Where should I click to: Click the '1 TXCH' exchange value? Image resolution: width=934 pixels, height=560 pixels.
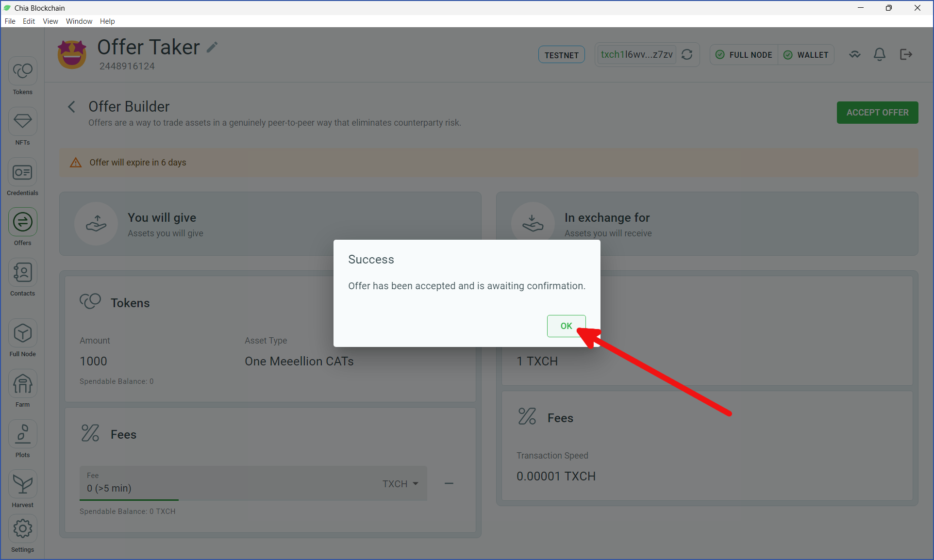tap(537, 362)
